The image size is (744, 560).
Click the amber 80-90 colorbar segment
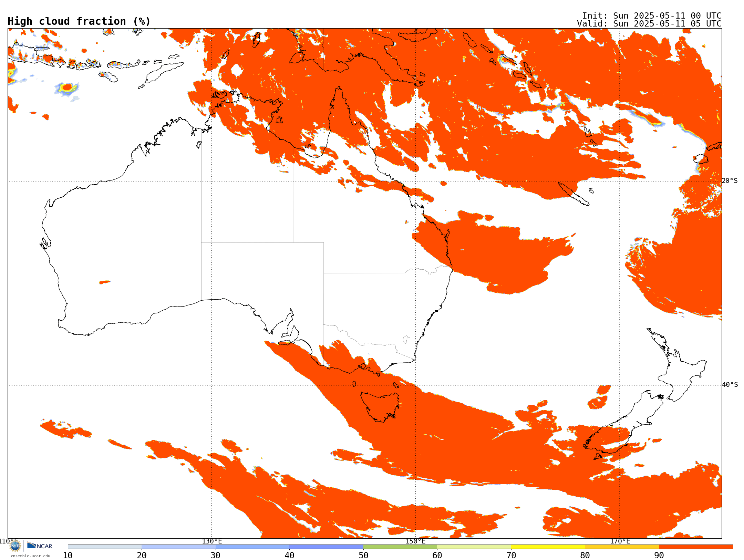point(622,547)
